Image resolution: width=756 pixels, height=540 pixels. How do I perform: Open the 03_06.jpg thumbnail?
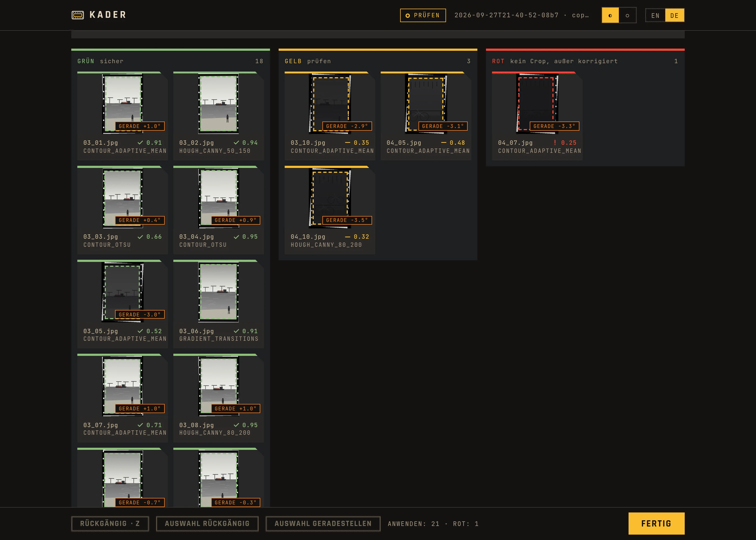click(x=218, y=292)
